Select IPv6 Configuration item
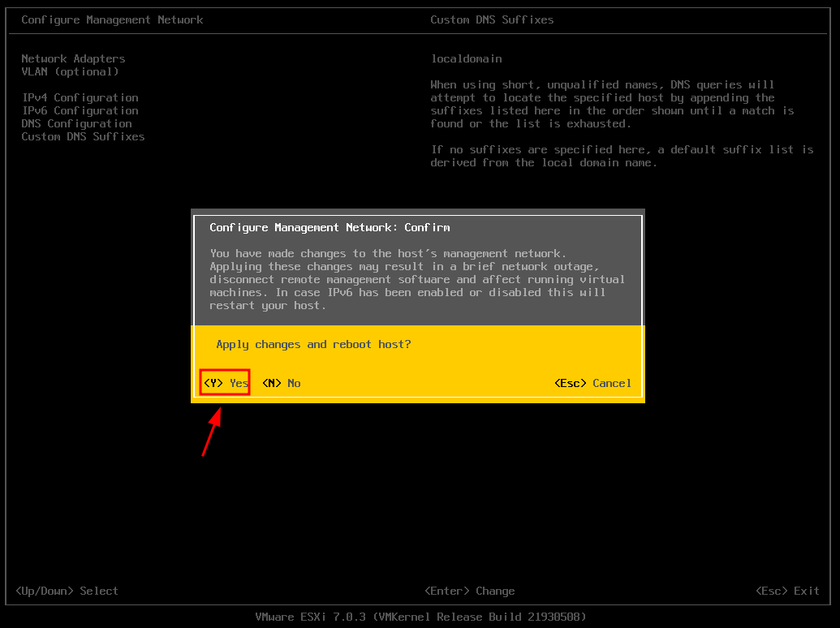 click(x=80, y=110)
